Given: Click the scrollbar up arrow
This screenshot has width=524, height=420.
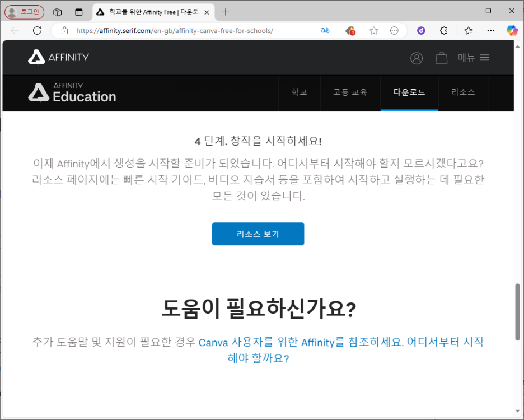Looking at the screenshot, I should coord(518,47).
